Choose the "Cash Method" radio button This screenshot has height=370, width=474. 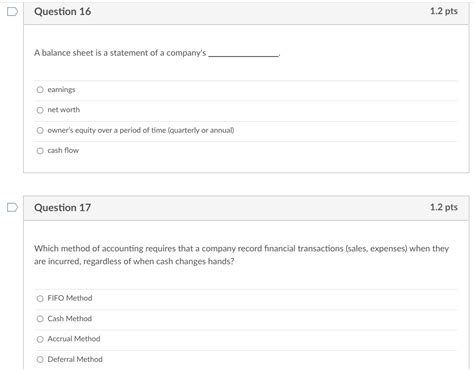coord(40,319)
